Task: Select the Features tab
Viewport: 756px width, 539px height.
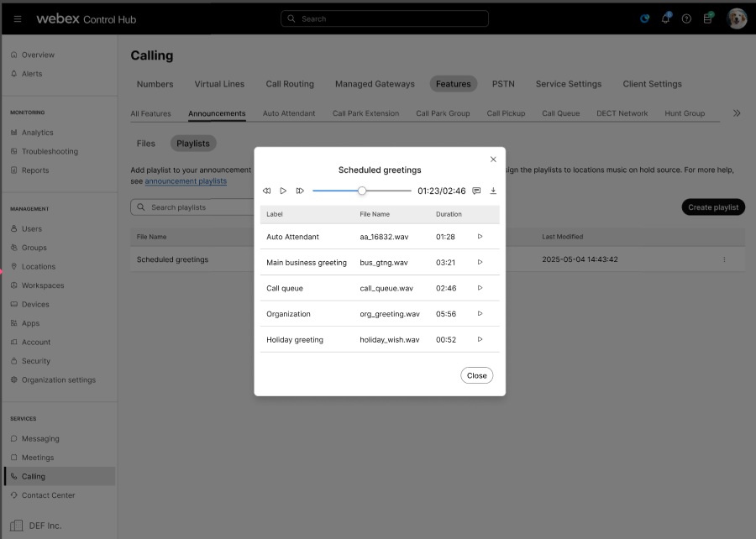Action: (x=454, y=84)
